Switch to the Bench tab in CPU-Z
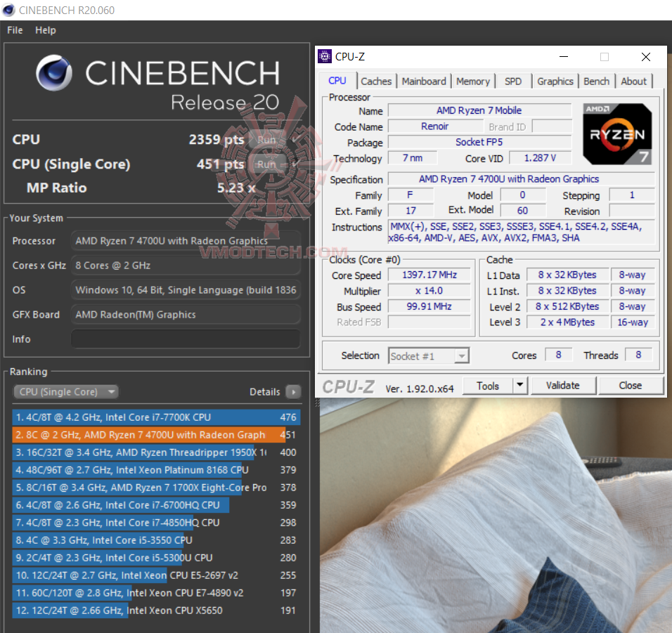672x633 pixels. [x=596, y=81]
